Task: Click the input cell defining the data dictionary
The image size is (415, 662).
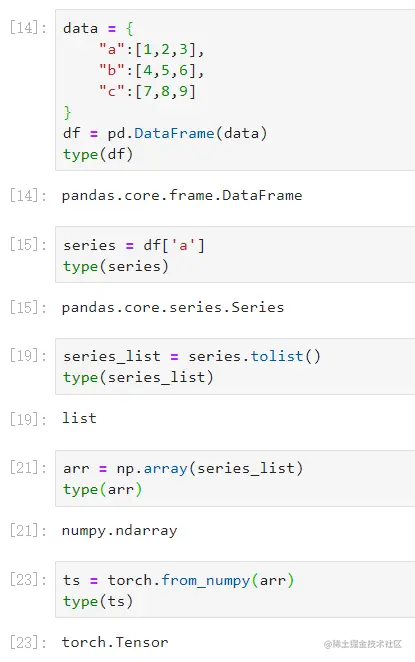Action: (235, 90)
